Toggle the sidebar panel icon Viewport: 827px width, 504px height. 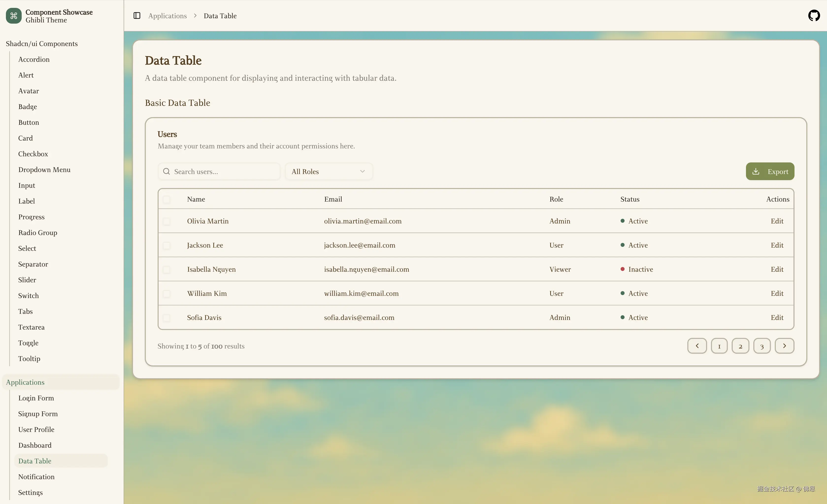(137, 16)
